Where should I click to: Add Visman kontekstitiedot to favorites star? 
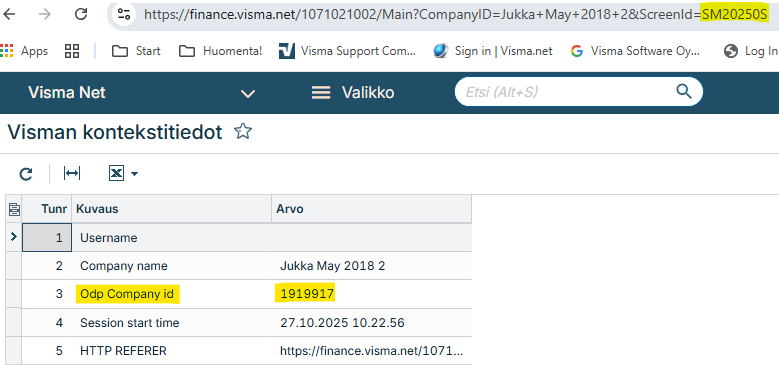click(243, 132)
